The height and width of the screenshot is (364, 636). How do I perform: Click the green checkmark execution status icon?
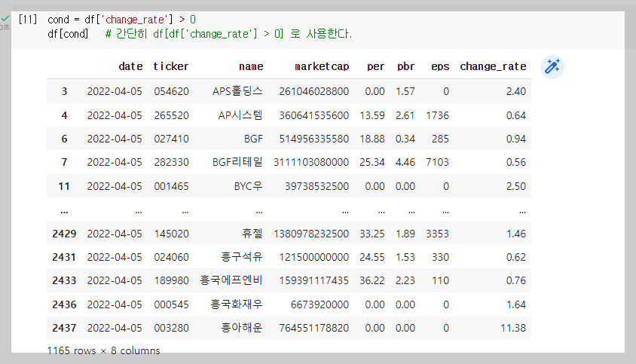pos(5,19)
